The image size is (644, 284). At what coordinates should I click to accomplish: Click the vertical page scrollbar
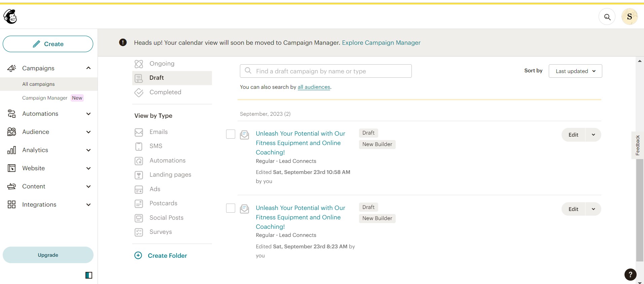(x=640, y=209)
